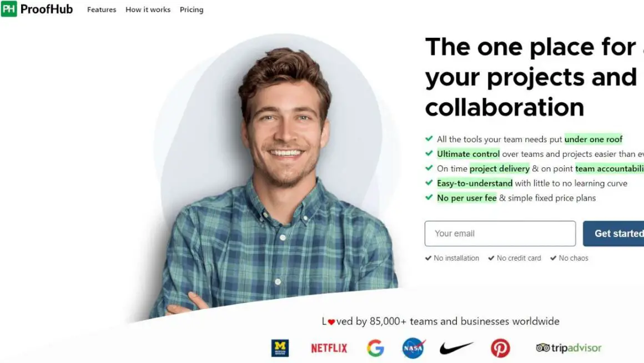Click the red heart in 'Loved by' text
Image resolution: width=644 pixels, height=363 pixels.
(331, 322)
